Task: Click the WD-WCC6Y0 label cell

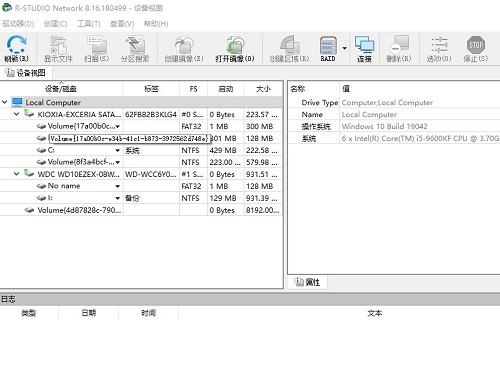Action: point(151,174)
